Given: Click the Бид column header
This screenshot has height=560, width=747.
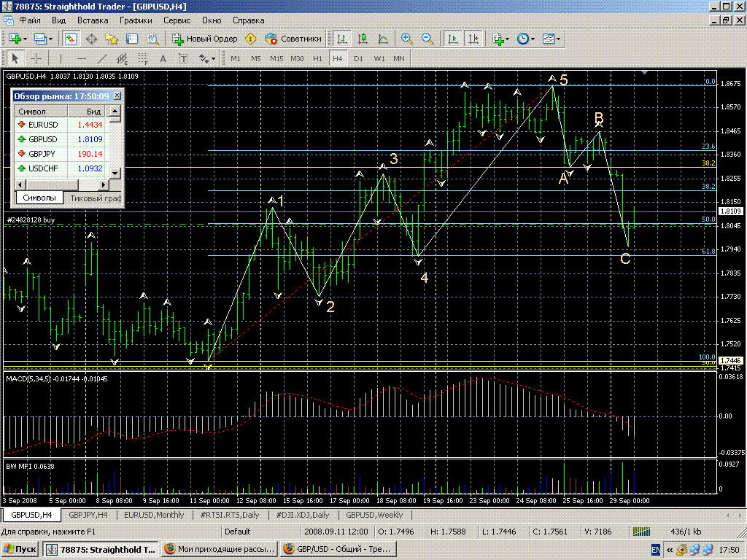Looking at the screenshot, I should tap(86, 112).
